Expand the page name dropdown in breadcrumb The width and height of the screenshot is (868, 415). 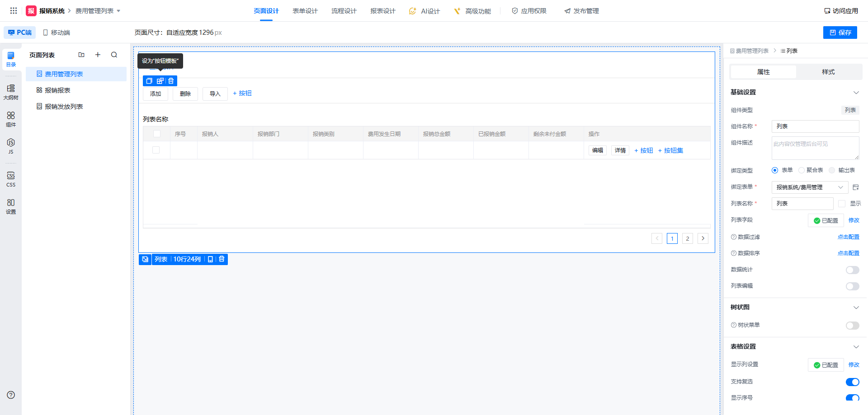[118, 11]
